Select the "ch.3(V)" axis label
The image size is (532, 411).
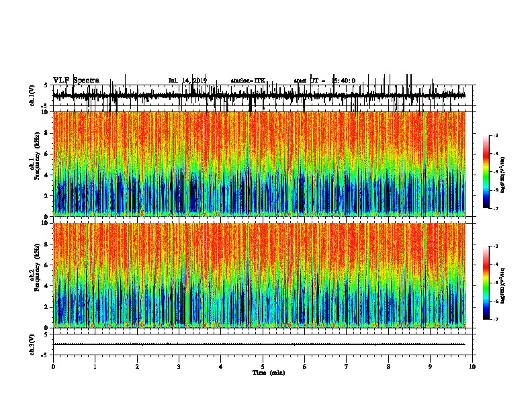tap(32, 345)
